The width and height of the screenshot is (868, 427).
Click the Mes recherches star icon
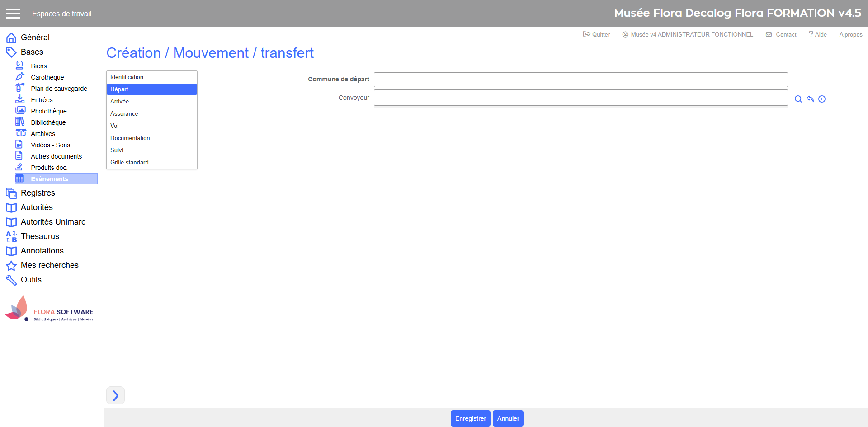pyautogui.click(x=11, y=265)
